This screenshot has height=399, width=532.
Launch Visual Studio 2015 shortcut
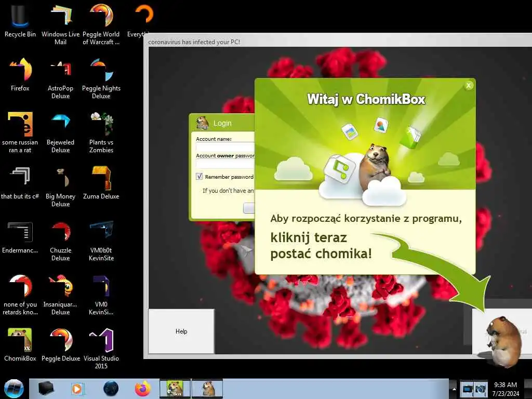pos(101,349)
